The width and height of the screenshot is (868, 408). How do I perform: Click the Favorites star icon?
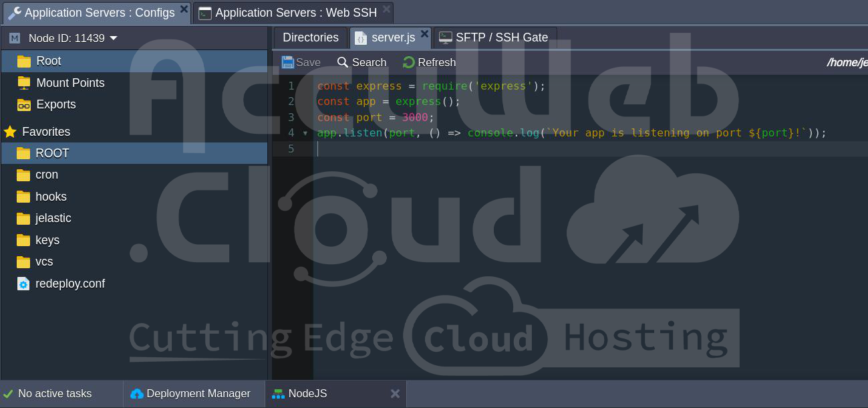click(10, 132)
